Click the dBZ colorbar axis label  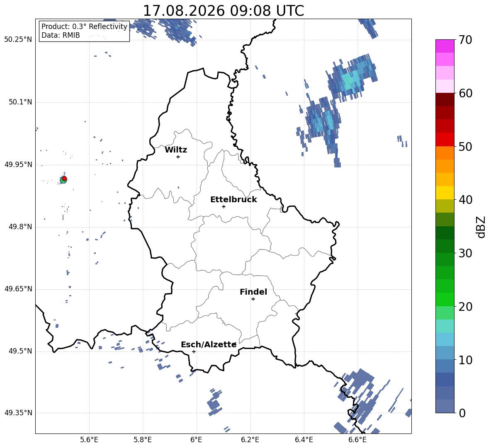click(481, 227)
